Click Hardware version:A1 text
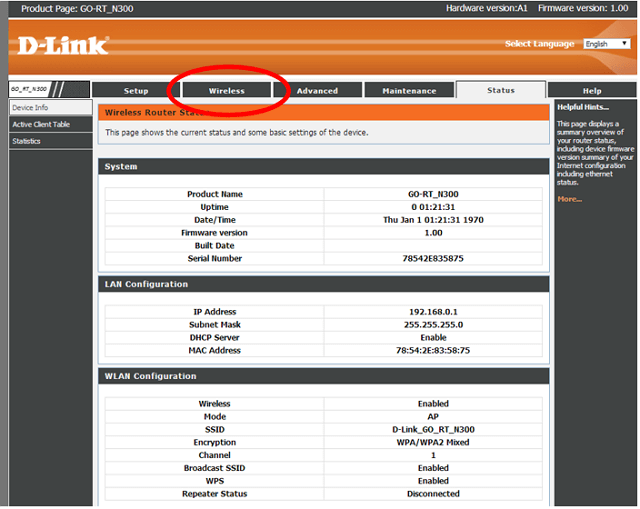Image resolution: width=640 pixels, height=509 pixels. 487,8
